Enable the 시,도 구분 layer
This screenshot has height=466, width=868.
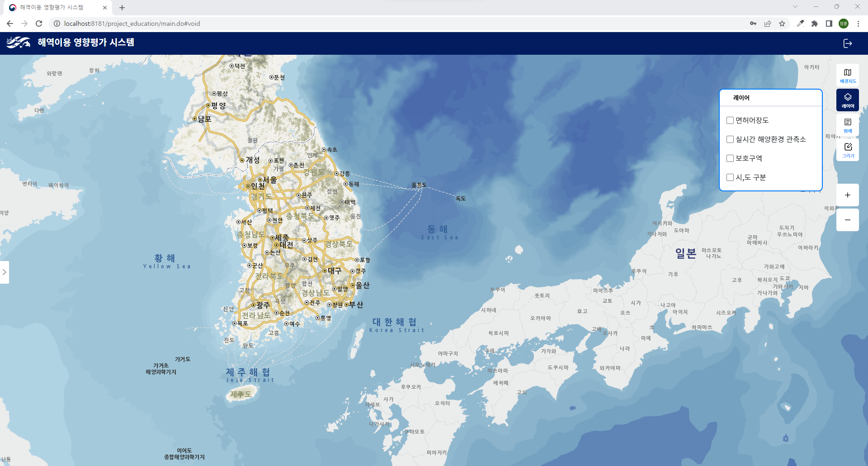tap(730, 177)
